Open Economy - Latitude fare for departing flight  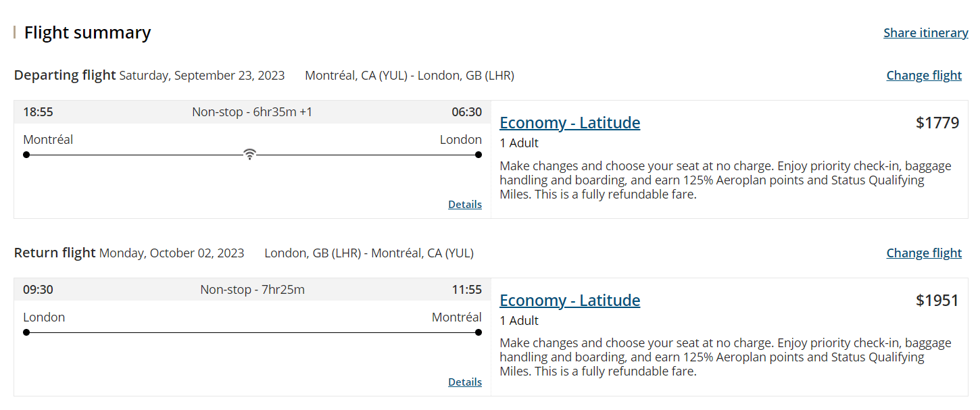tap(570, 123)
